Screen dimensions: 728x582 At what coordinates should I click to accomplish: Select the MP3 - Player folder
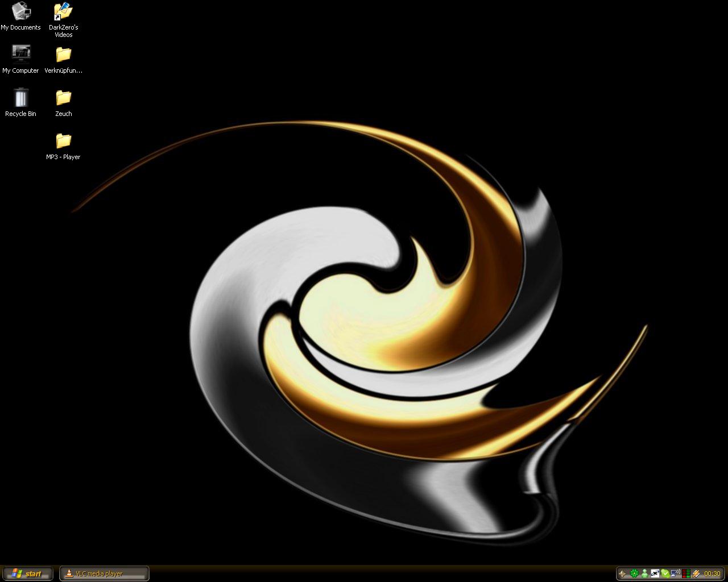[x=63, y=145]
